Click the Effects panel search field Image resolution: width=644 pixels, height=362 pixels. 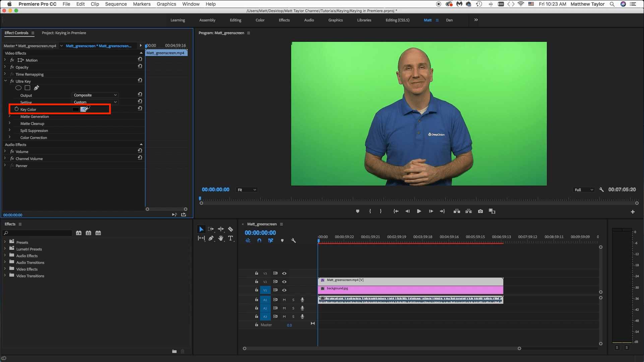click(x=37, y=233)
